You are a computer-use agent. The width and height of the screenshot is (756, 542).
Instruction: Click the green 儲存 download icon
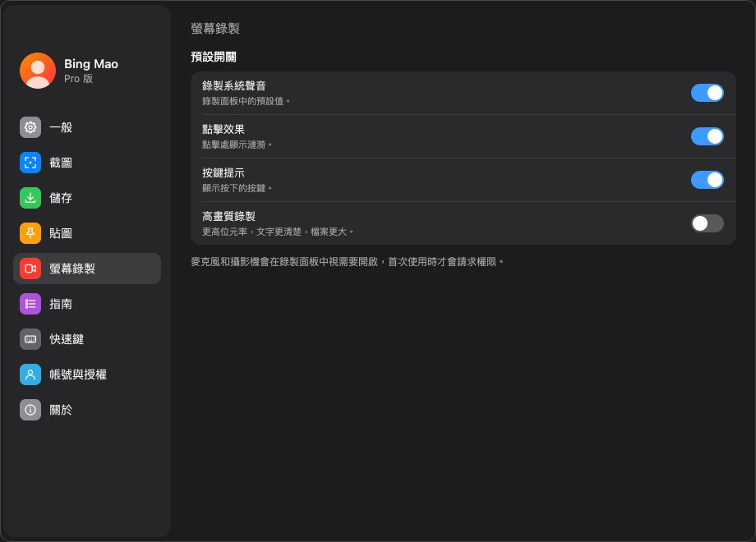coord(30,198)
